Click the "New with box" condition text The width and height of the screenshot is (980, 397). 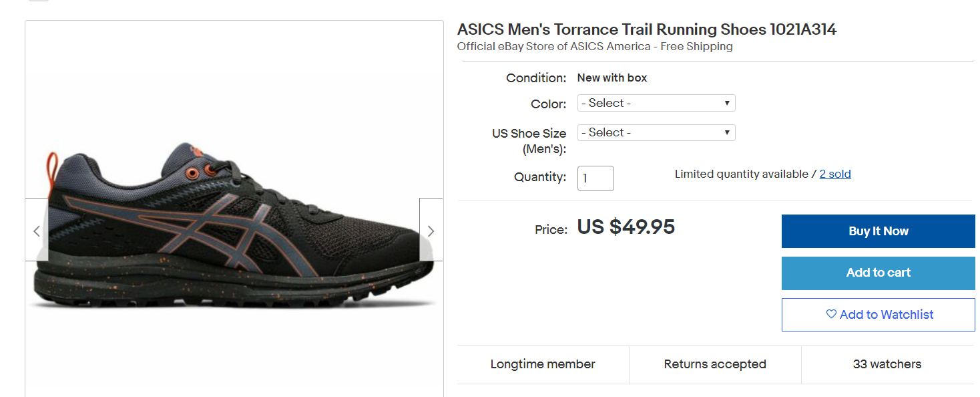click(x=612, y=78)
